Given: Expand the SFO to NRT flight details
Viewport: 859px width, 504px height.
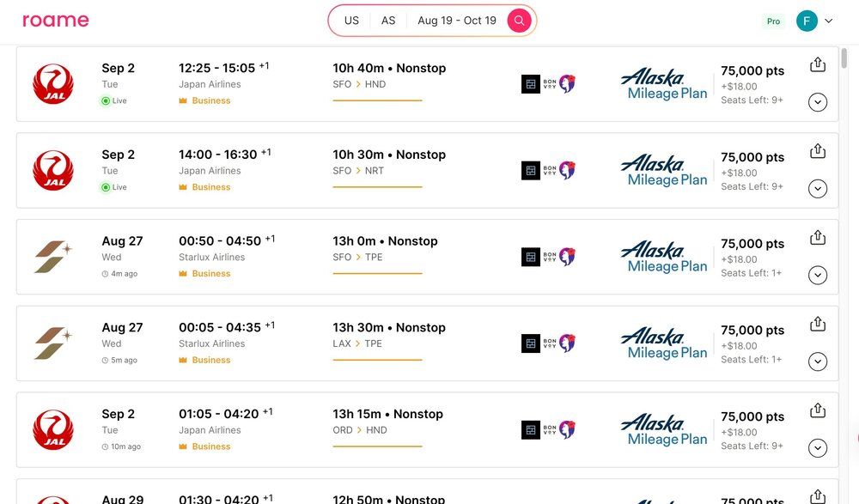Looking at the screenshot, I should (x=818, y=188).
